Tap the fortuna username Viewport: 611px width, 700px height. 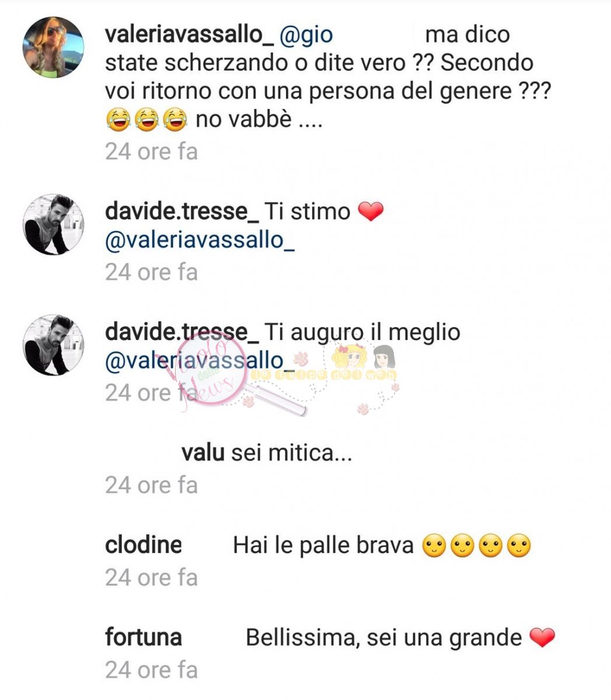[x=144, y=637]
